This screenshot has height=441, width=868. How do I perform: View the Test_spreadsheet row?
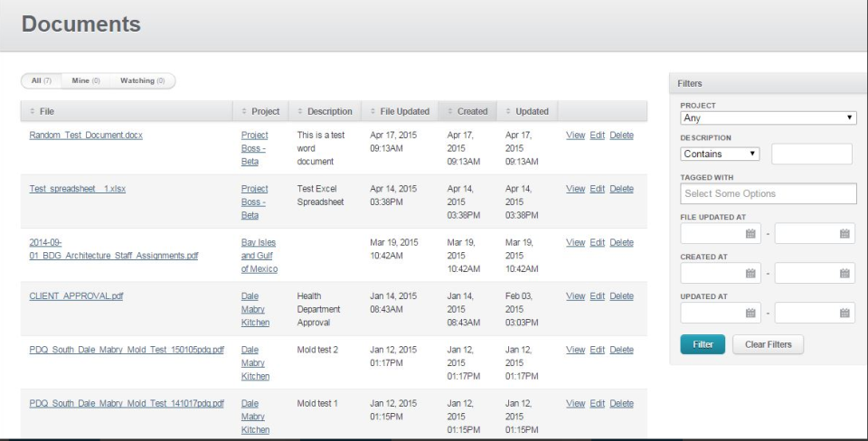(x=576, y=189)
